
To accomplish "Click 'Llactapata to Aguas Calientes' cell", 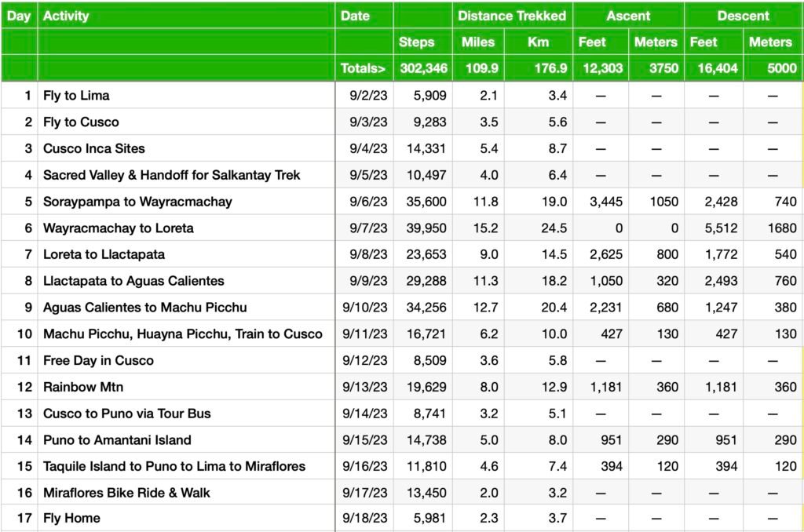I will [x=186, y=281].
